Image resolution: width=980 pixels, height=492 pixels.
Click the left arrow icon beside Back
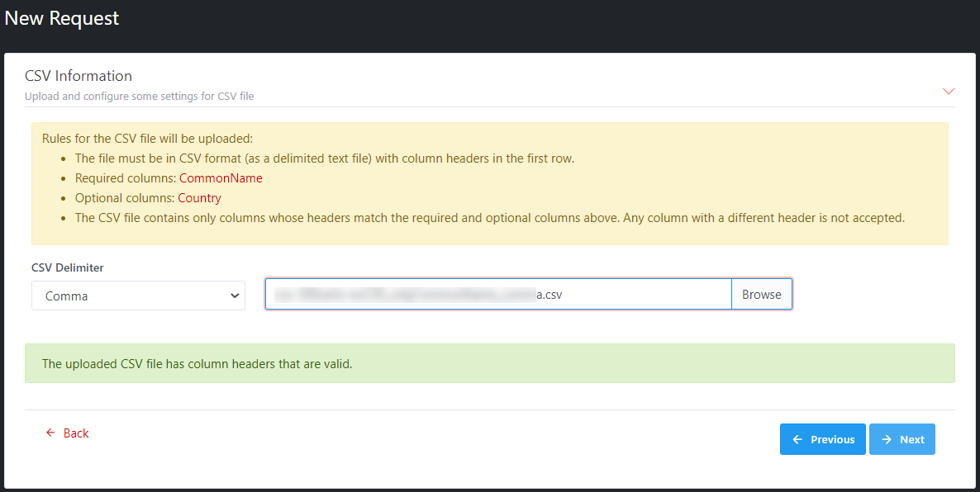pos(50,433)
